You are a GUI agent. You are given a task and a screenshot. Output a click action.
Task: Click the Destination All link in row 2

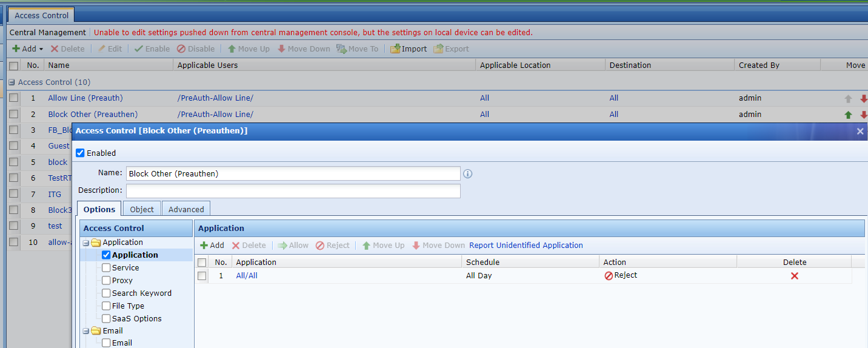coord(614,115)
